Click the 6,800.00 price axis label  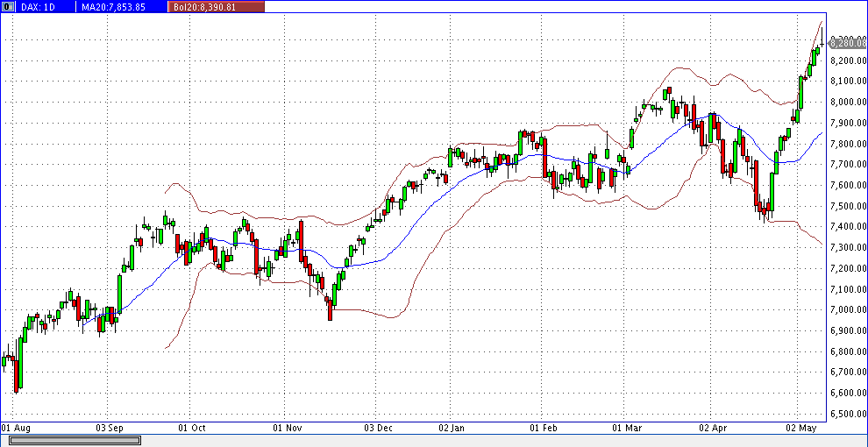coord(849,351)
